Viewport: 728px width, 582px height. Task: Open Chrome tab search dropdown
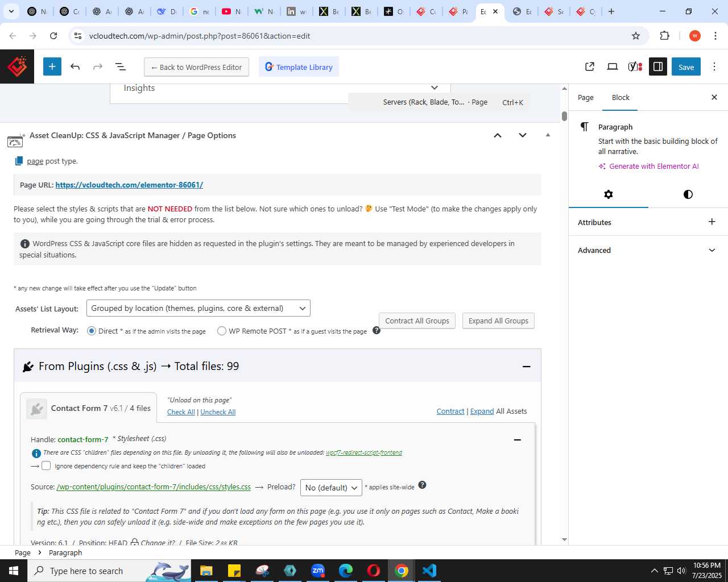pos(11,11)
